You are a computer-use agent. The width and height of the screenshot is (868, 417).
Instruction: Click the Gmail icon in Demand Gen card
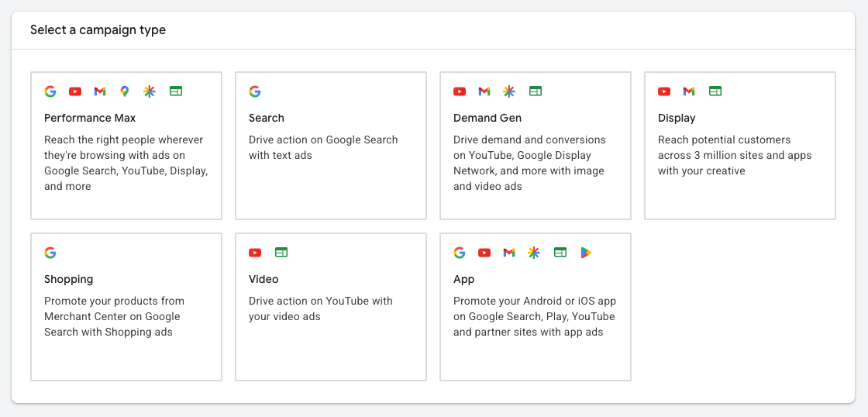tap(484, 91)
